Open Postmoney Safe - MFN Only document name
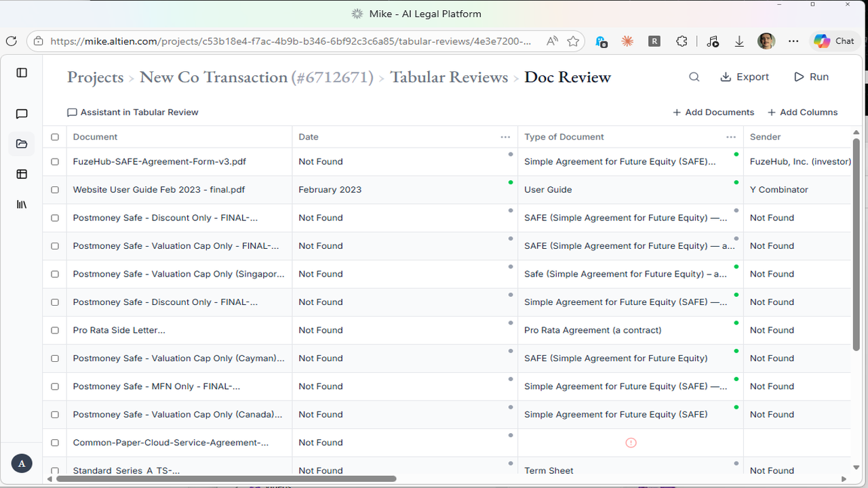The image size is (868, 488). [156, 387]
